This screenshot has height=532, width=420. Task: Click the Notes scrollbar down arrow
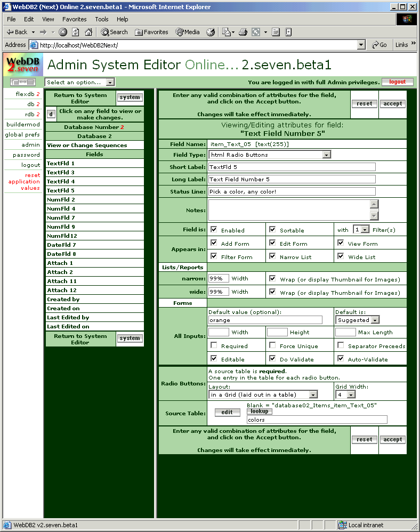tap(374, 216)
